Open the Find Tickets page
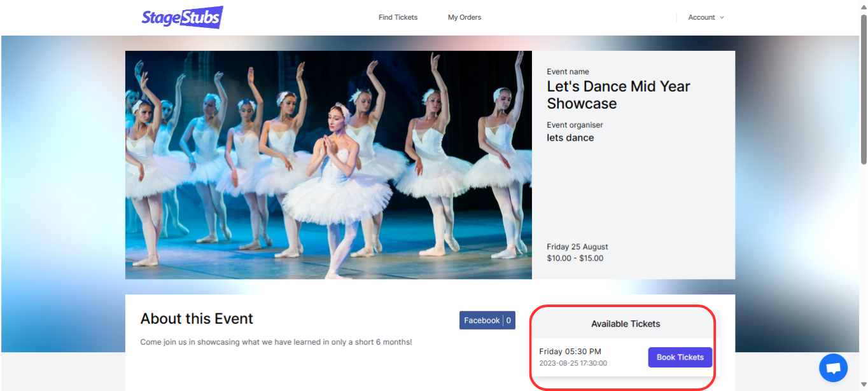The image size is (868, 391). tap(398, 17)
